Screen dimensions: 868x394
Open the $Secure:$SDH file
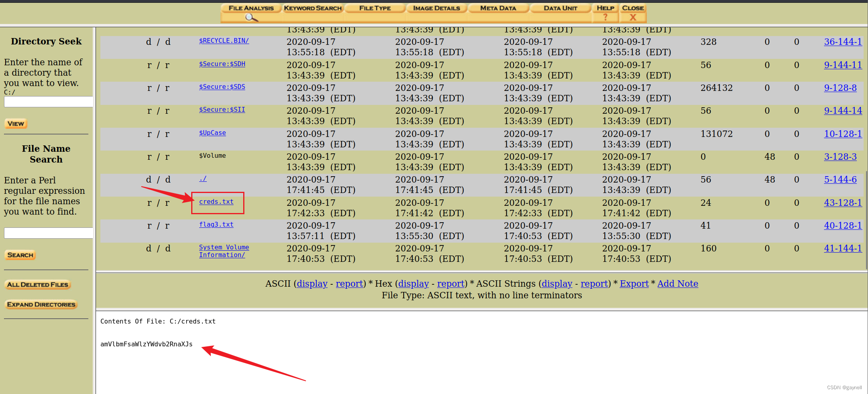(x=222, y=64)
